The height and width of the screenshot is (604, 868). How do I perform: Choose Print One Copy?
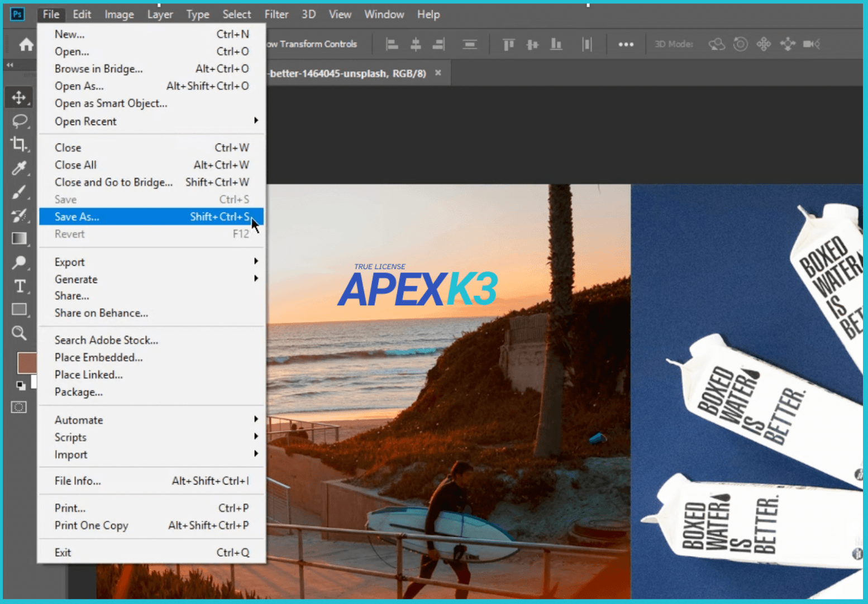pos(151,525)
